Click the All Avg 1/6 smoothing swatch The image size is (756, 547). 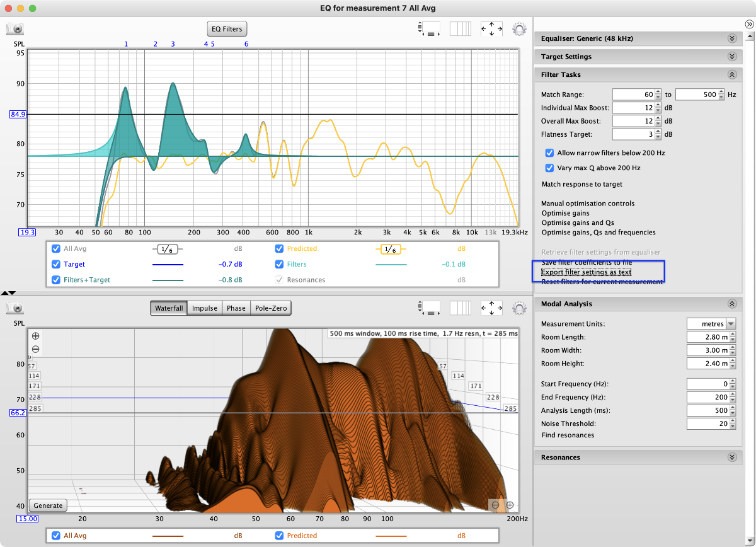pyautogui.click(x=168, y=249)
